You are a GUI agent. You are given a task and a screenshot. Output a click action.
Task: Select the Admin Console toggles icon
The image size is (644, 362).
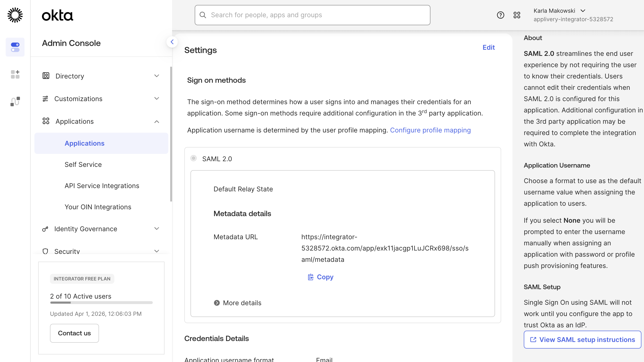click(15, 47)
